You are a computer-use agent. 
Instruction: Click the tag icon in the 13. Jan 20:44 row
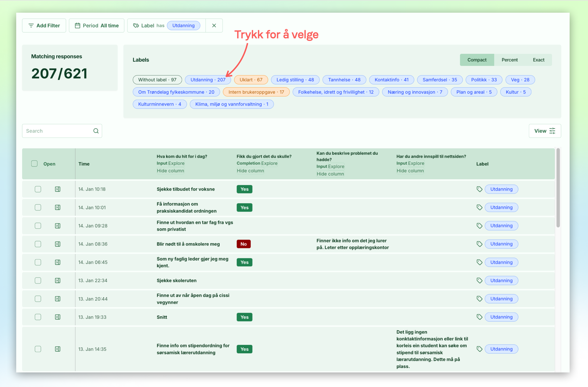pos(479,299)
